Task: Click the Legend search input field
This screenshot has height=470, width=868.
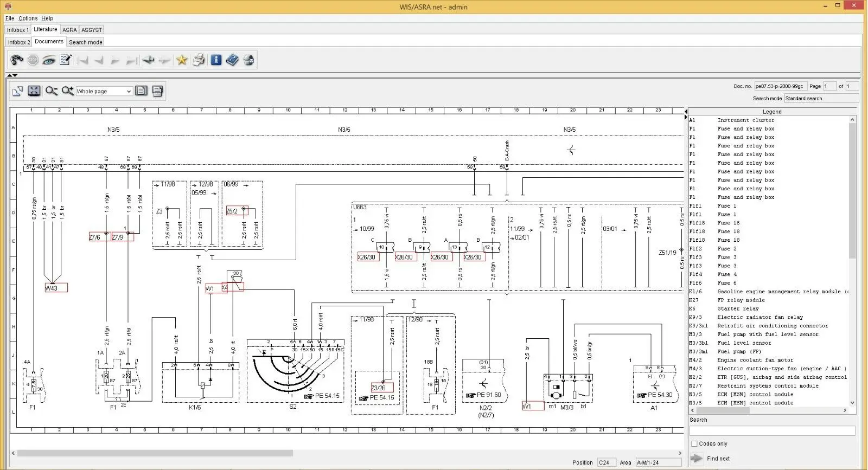Action: point(772,431)
